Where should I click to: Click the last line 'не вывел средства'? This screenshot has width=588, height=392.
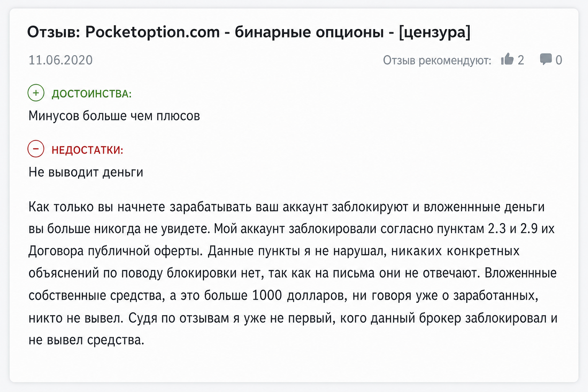pos(86,340)
